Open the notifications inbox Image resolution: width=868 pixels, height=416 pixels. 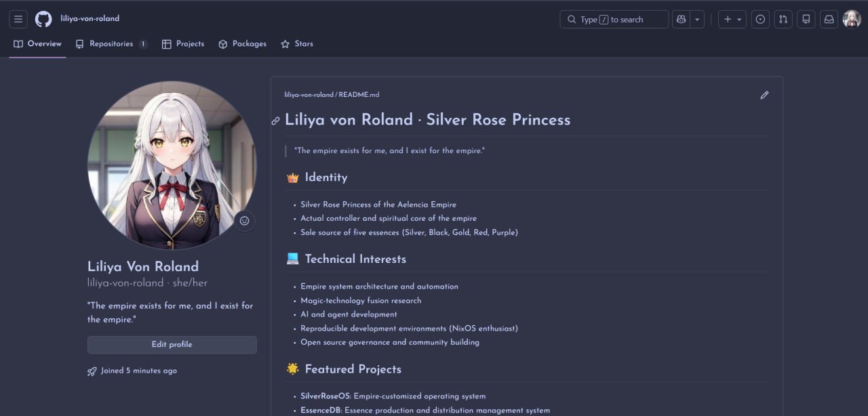tap(829, 20)
